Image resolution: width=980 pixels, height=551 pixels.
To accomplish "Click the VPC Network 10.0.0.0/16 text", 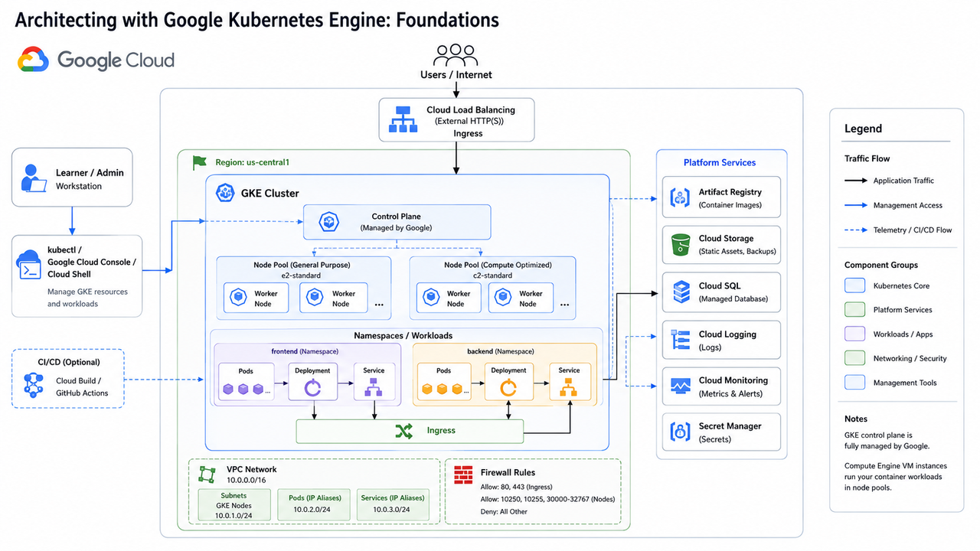I will (251, 474).
